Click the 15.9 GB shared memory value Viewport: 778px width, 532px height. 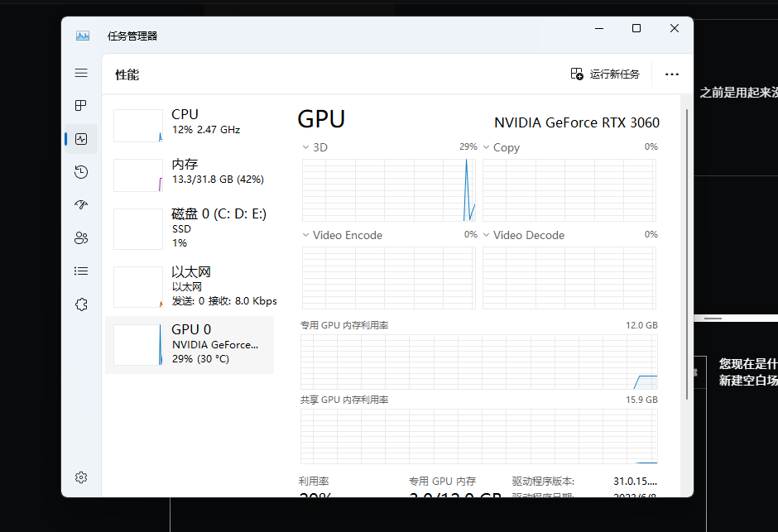coord(641,400)
